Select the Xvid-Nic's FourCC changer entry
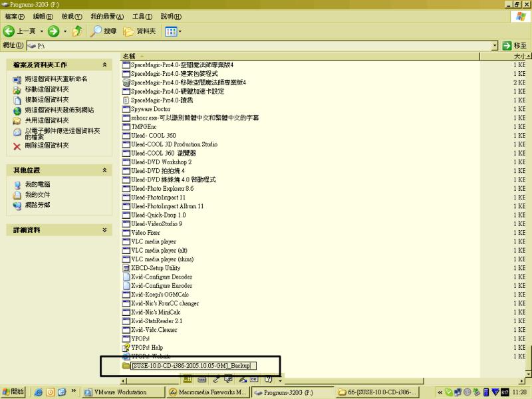The image size is (532, 399). pos(165,303)
